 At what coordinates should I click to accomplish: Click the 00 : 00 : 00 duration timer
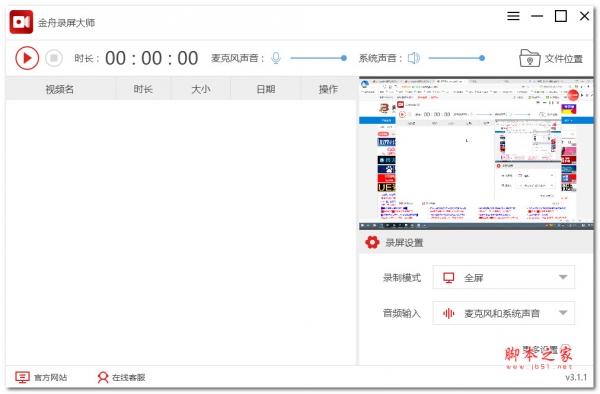tap(152, 59)
